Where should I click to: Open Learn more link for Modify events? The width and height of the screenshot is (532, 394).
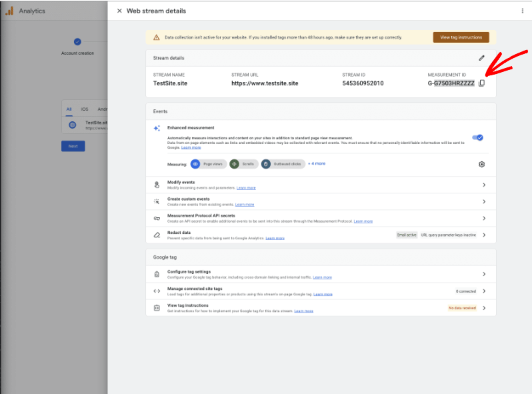[x=246, y=188]
